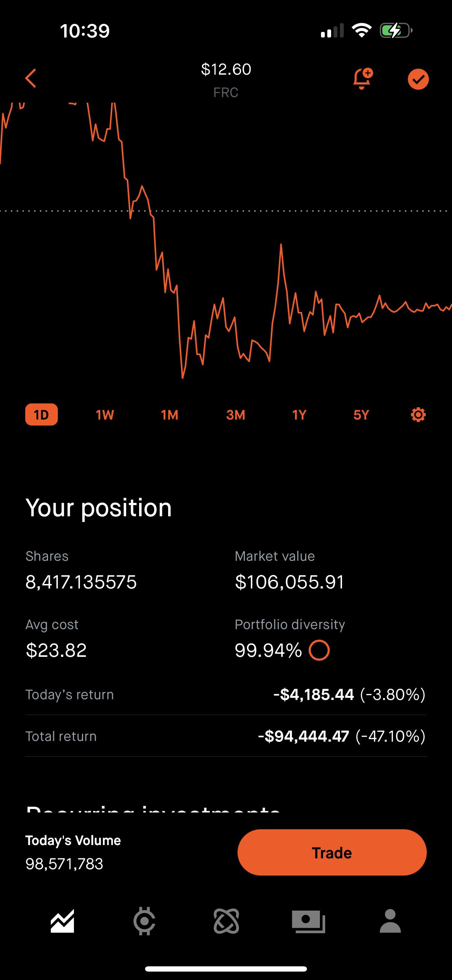
Task: Switch chart to 1W range
Action: coord(105,414)
